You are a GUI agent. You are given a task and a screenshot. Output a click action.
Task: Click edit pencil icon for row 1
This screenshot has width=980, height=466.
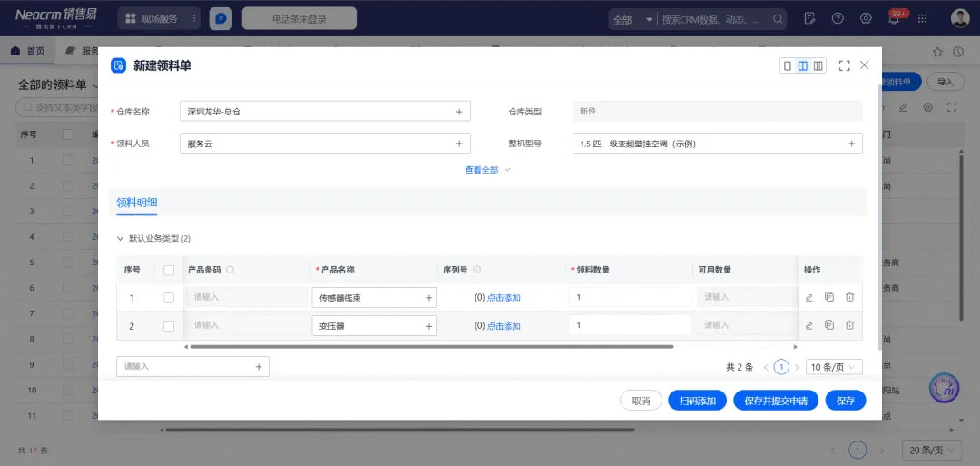point(808,297)
